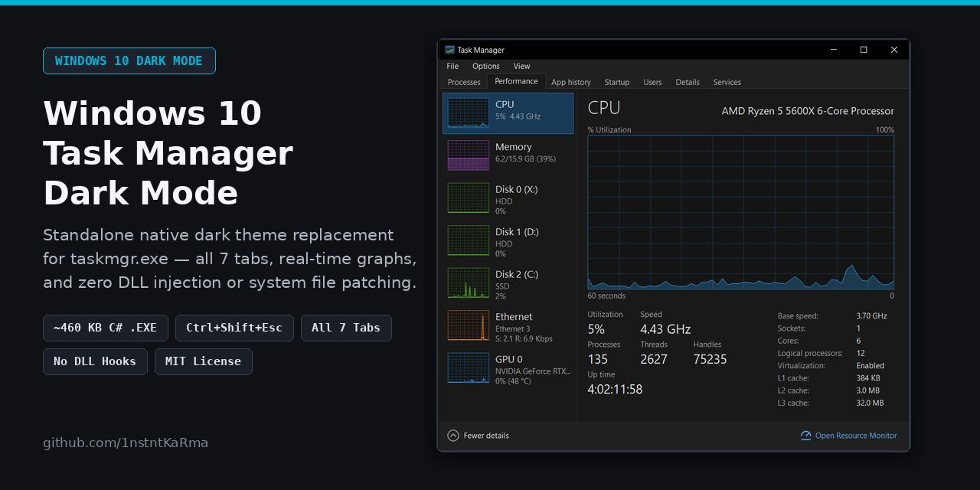
Task: Click the Ethernet 'S: 2.1 R: 6.9 Kbps' text
Action: coord(524,338)
